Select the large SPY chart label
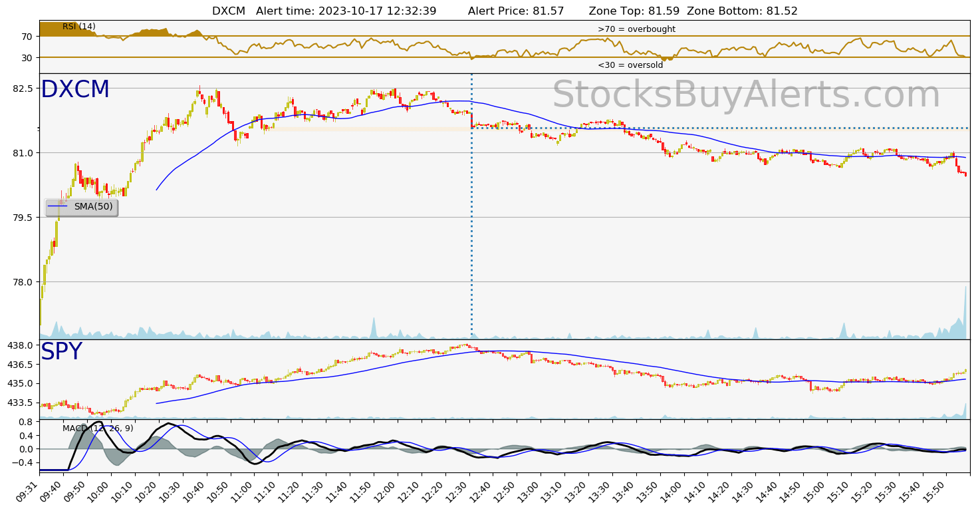 61,352
